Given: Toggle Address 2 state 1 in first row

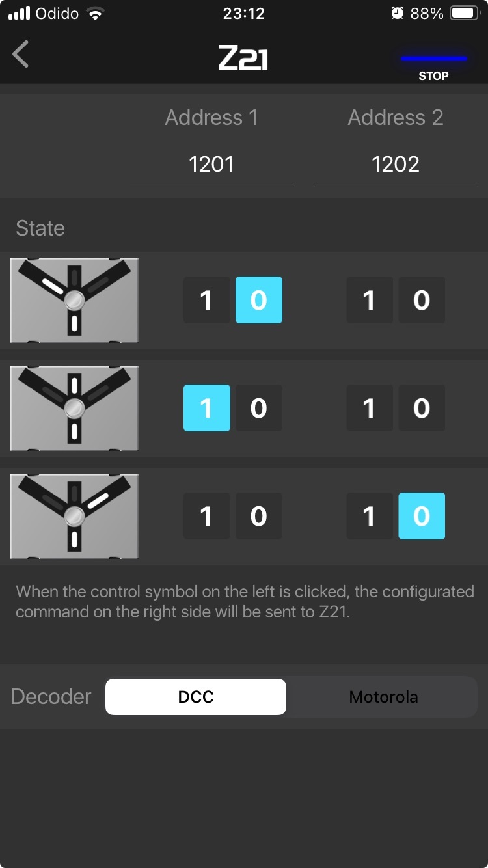Looking at the screenshot, I should click(370, 300).
